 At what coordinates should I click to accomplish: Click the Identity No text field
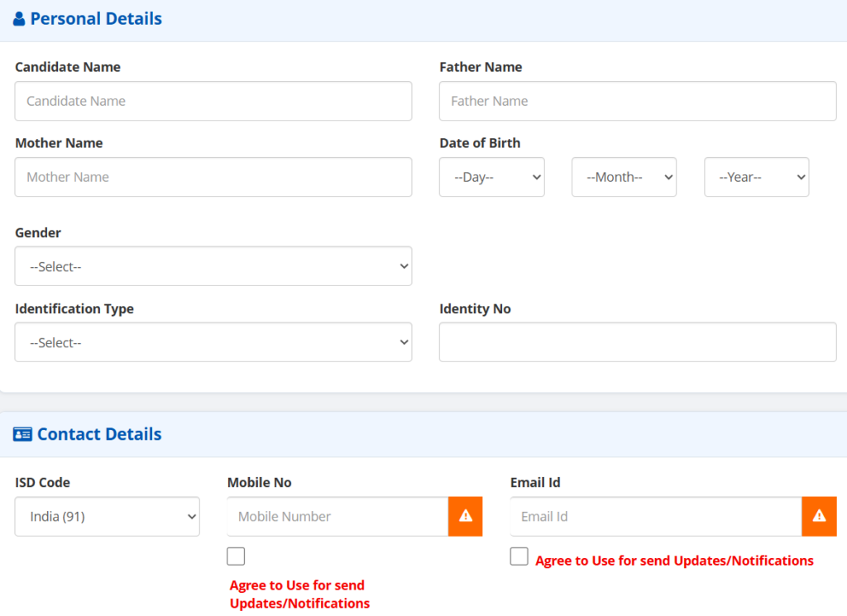point(638,342)
